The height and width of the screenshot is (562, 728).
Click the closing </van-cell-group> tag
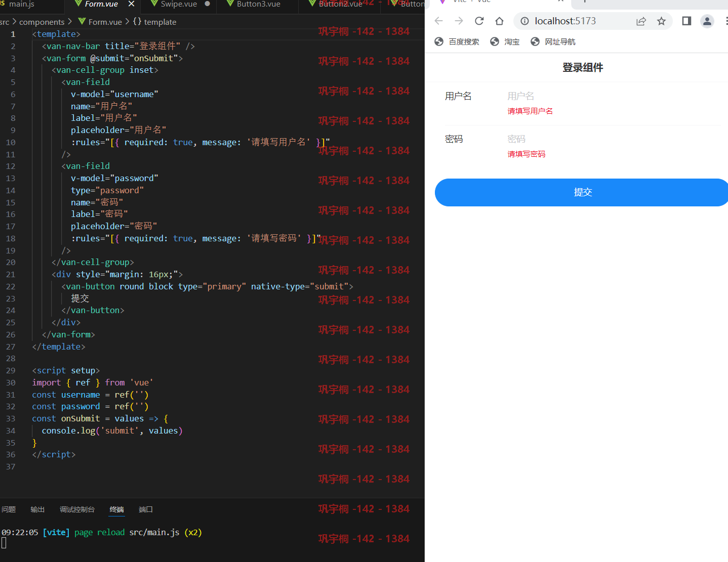(93, 263)
